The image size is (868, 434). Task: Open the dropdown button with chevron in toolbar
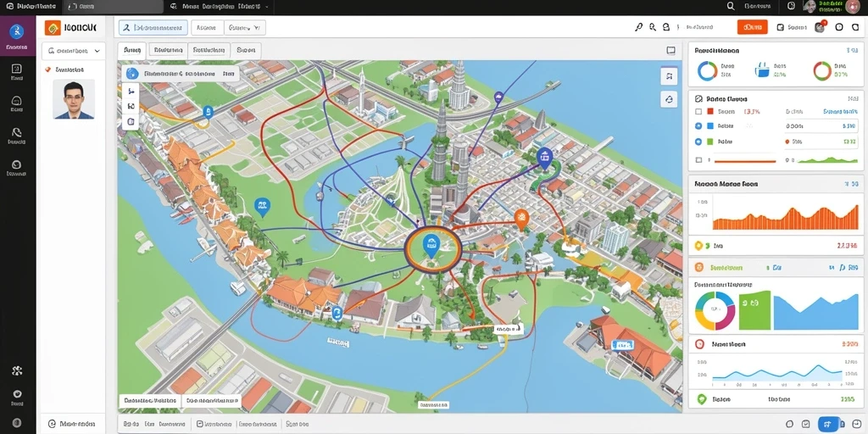[245, 28]
